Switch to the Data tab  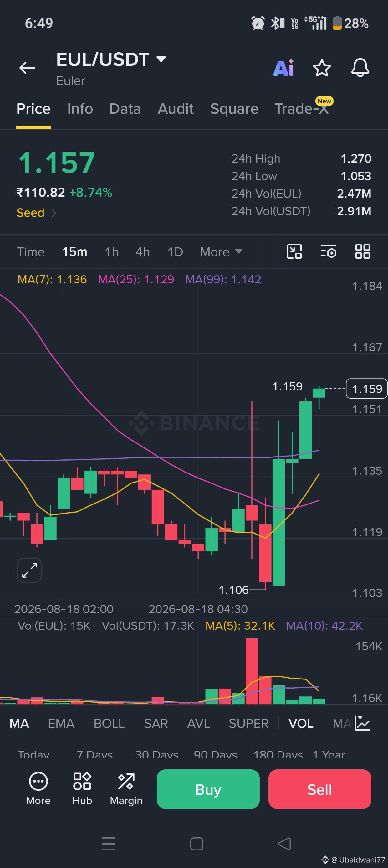(125, 109)
